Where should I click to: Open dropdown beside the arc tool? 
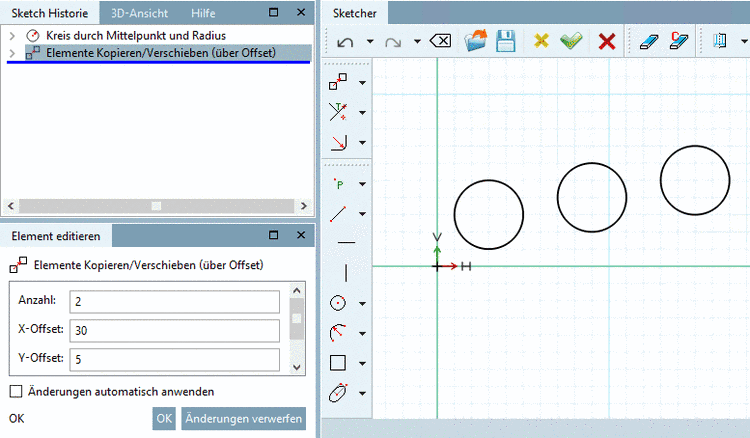[x=363, y=334]
